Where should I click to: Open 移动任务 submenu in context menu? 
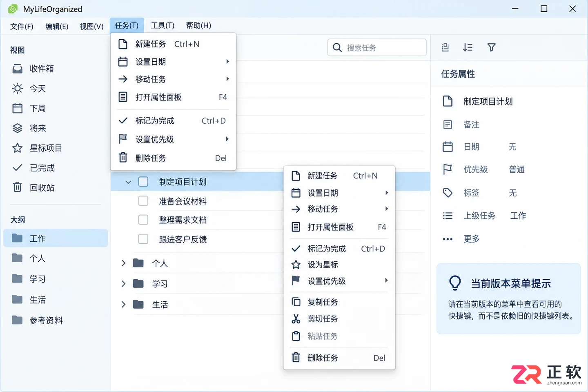[339, 209]
